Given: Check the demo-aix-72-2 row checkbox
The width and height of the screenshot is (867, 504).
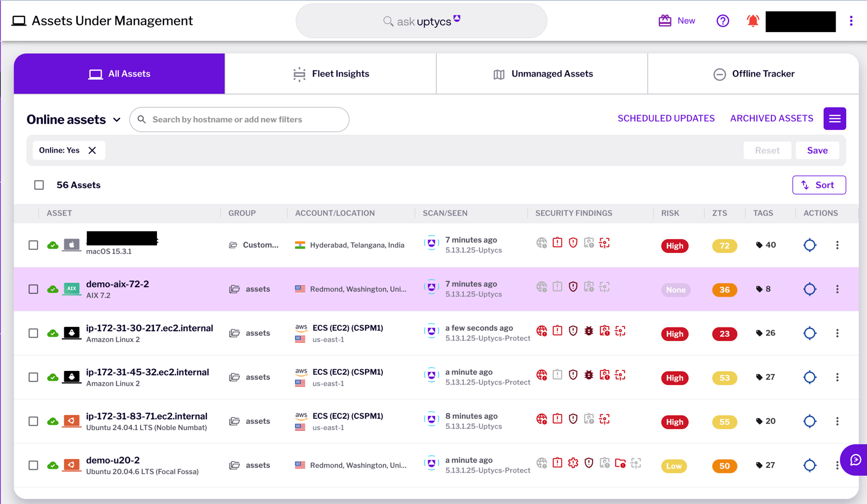Looking at the screenshot, I should point(33,289).
